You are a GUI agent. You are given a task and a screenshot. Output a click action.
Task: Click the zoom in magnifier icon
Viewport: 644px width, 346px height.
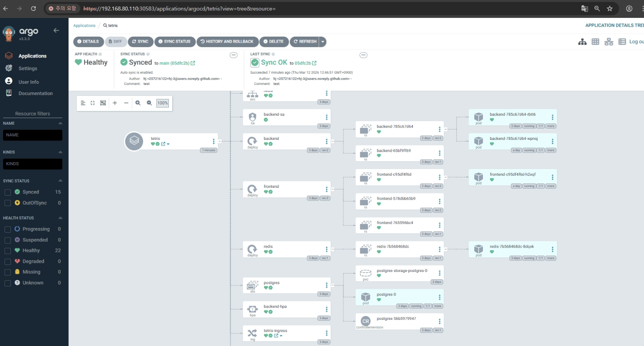pyautogui.click(x=138, y=103)
